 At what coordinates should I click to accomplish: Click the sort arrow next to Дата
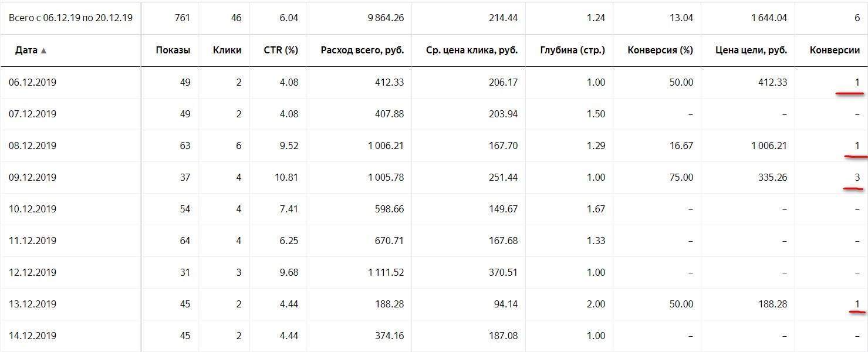tap(43, 50)
